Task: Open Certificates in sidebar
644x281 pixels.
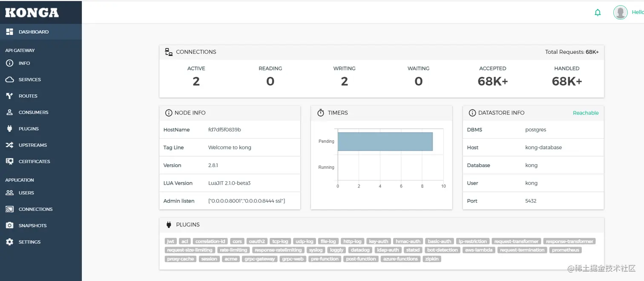Action: click(41, 161)
